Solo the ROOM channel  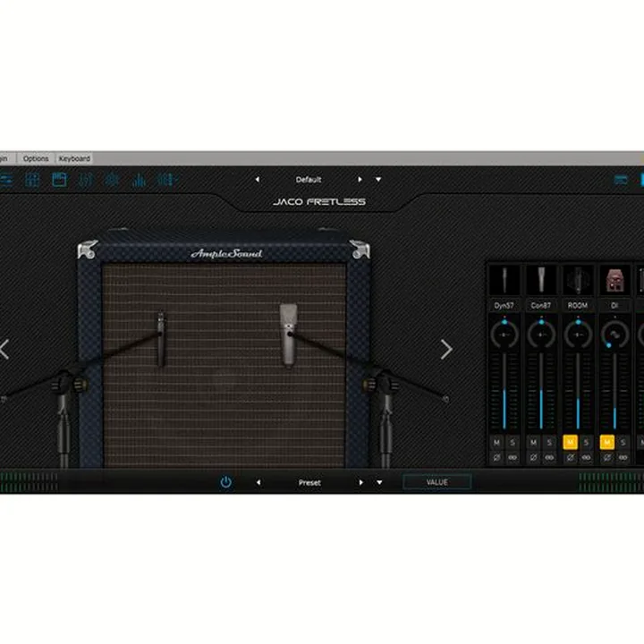586,443
